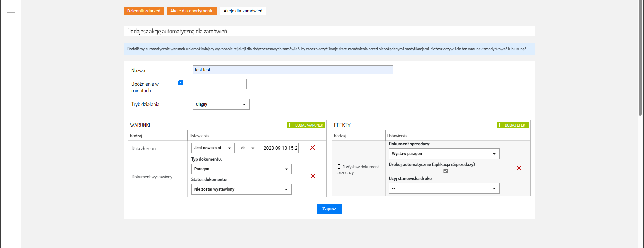Click the reorder arrow icon on effect 1
Viewport: 644px width, 248px height.
point(339,167)
